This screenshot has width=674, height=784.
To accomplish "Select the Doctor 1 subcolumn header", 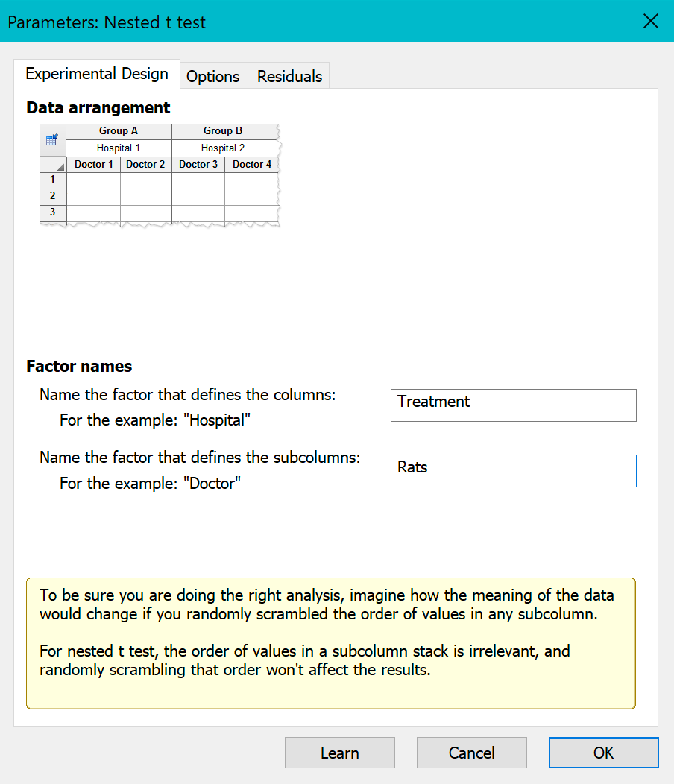I will pyautogui.click(x=94, y=164).
